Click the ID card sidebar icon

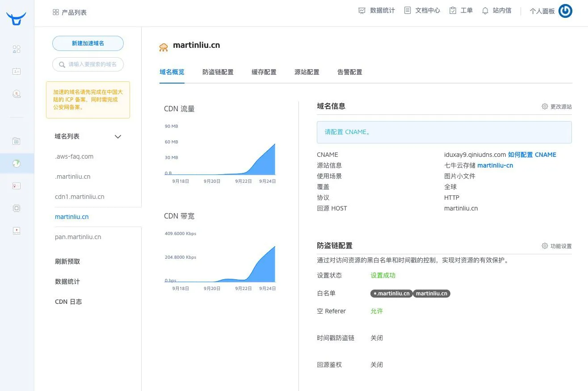pos(17,71)
